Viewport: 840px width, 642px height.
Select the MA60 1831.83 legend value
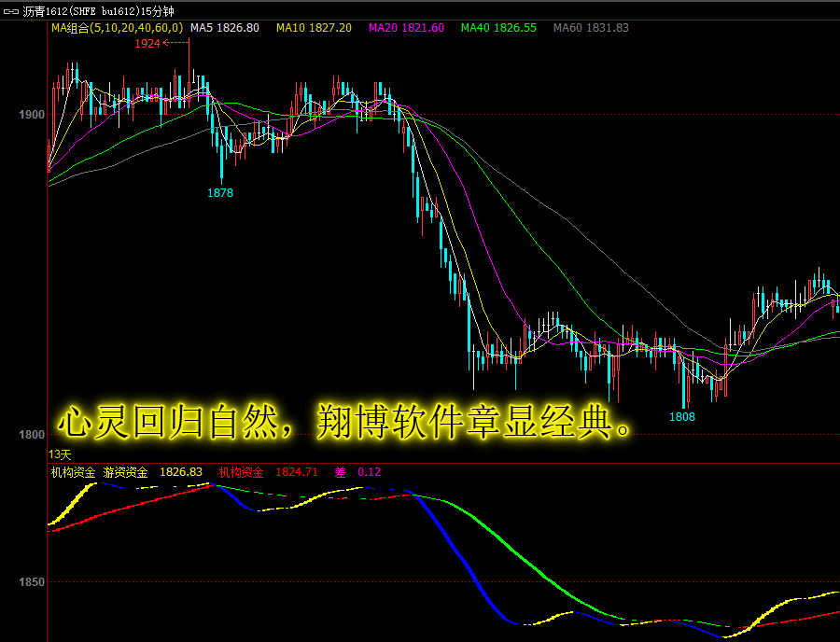coord(591,28)
